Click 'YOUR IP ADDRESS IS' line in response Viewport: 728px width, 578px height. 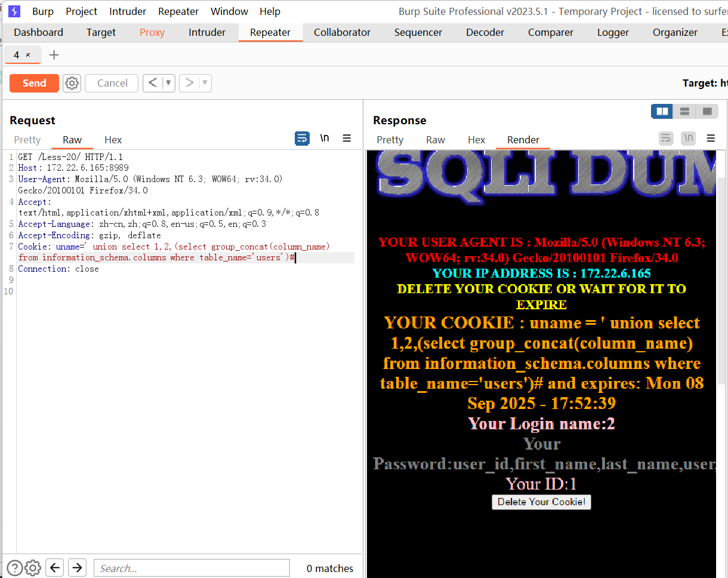[541, 273]
